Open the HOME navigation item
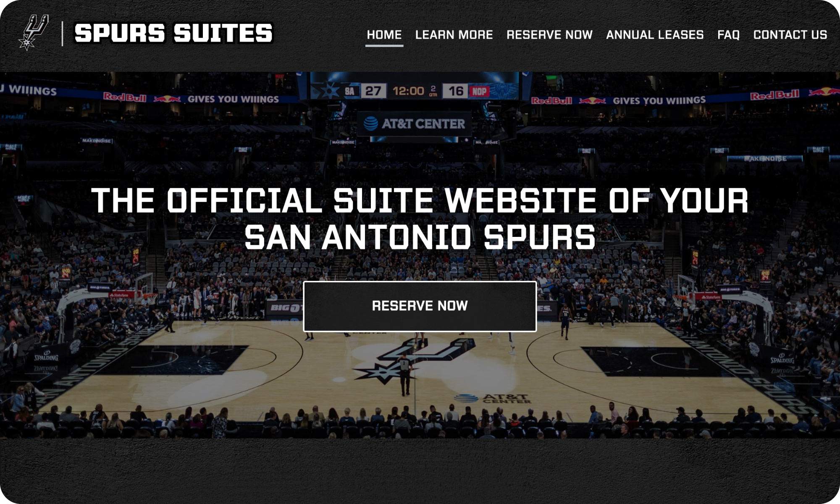The height and width of the screenshot is (504, 840). (x=384, y=35)
